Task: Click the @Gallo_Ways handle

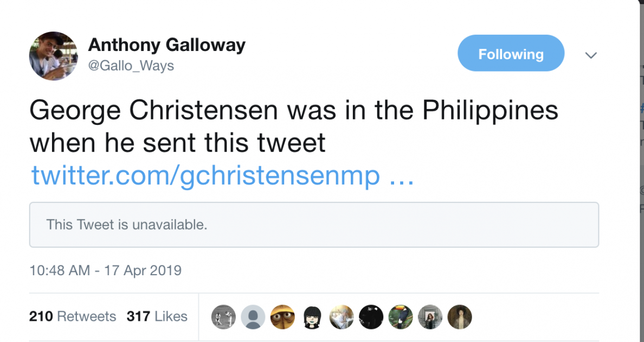Action: click(131, 66)
